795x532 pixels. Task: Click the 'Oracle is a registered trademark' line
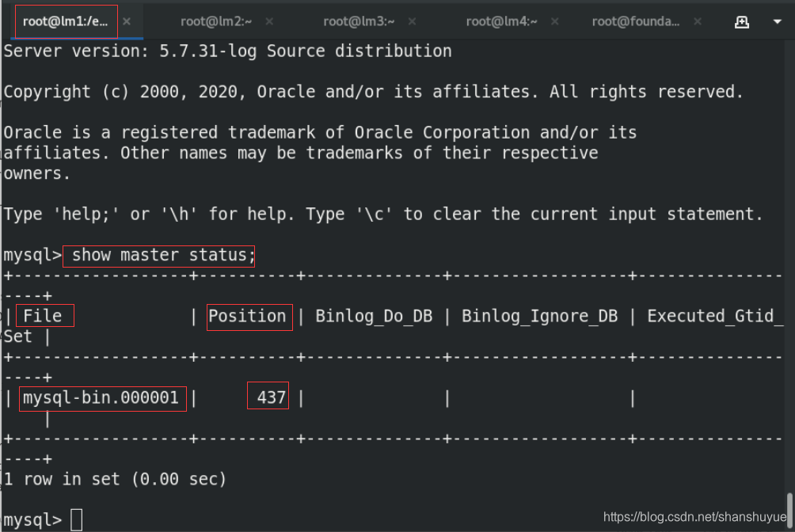(x=320, y=132)
